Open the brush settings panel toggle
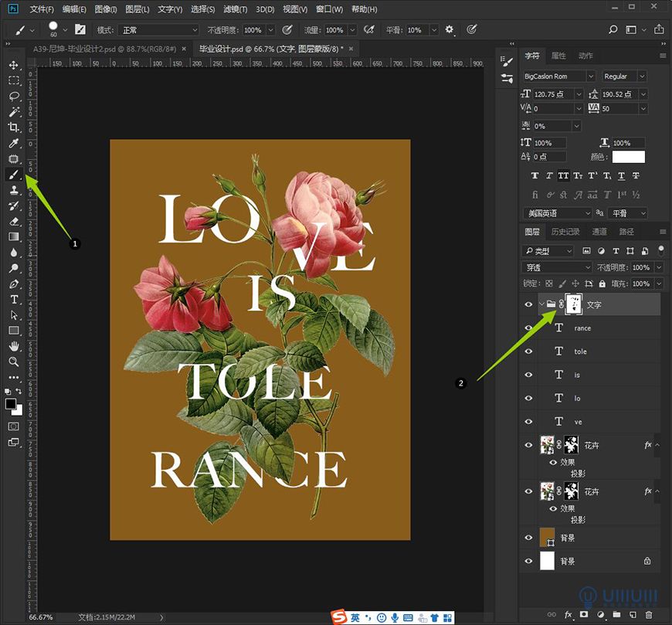Viewport: 672px width, 625px height. pos(80,29)
